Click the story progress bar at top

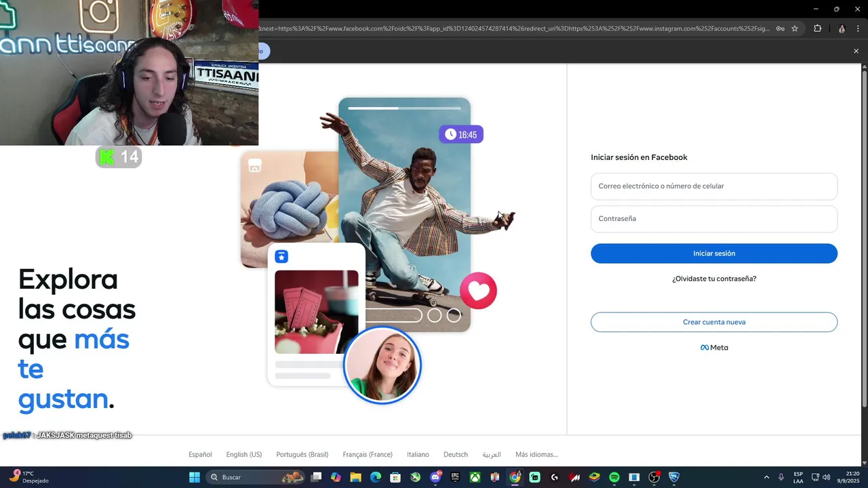(x=404, y=108)
